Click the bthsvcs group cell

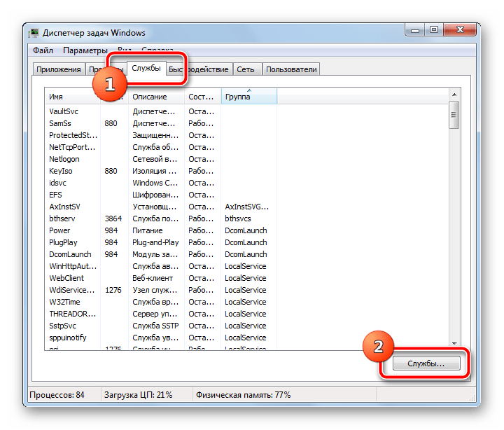[238, 219]
